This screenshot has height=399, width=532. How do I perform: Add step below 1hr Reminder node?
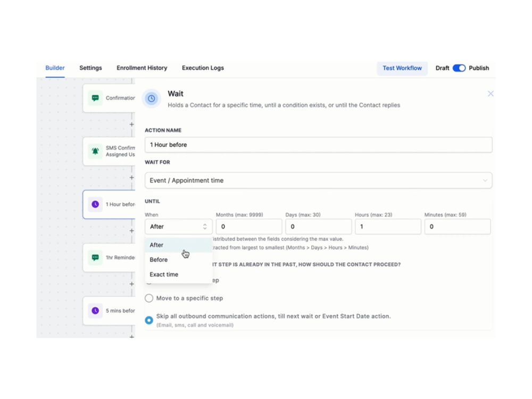131,284
